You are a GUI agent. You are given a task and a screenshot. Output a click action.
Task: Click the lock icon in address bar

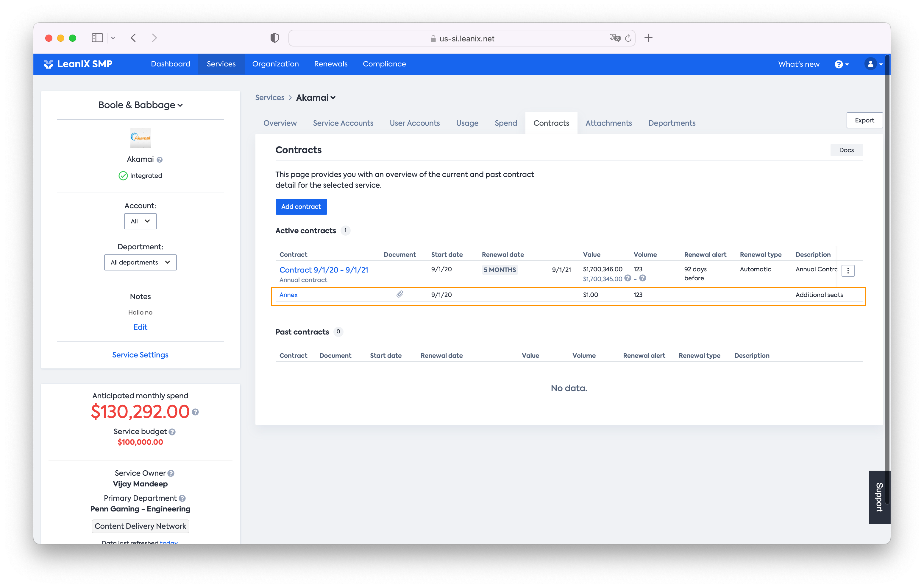click(433, 38)
